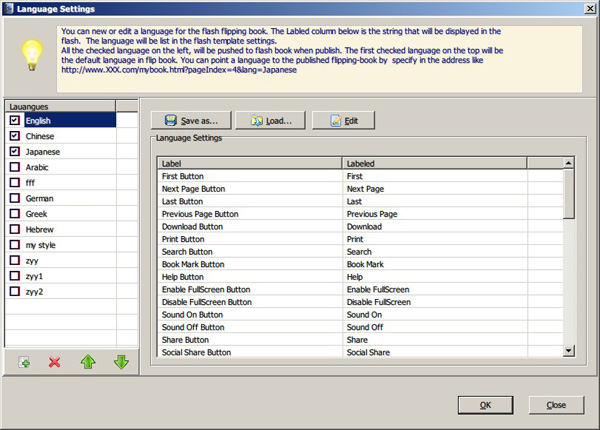
Task: Tick the my style checkbox
Action: click(x=15, y=244)
